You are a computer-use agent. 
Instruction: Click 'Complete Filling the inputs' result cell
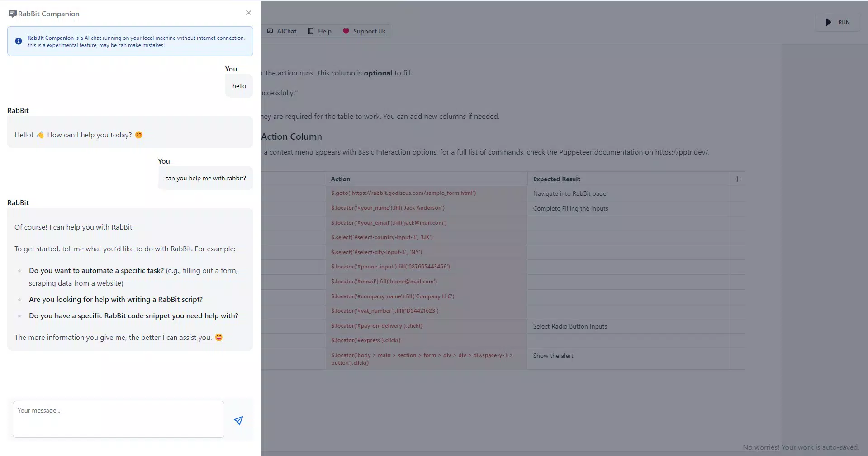628,208
